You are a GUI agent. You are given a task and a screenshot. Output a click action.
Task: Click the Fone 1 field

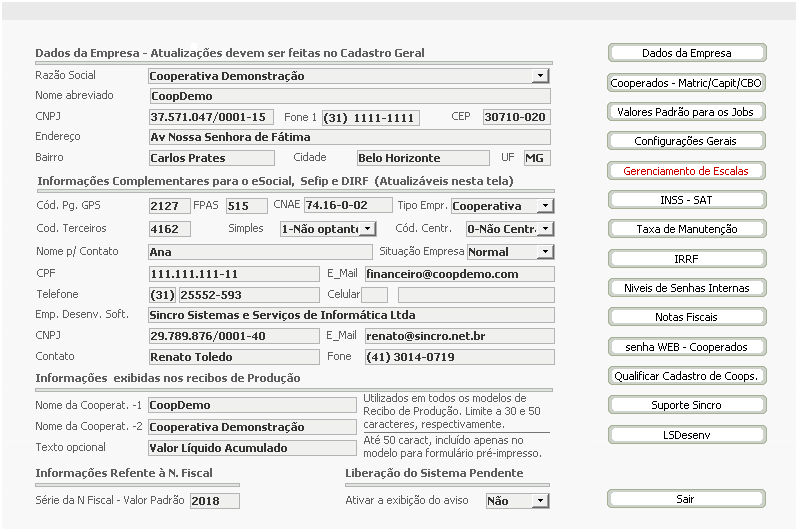371,118
